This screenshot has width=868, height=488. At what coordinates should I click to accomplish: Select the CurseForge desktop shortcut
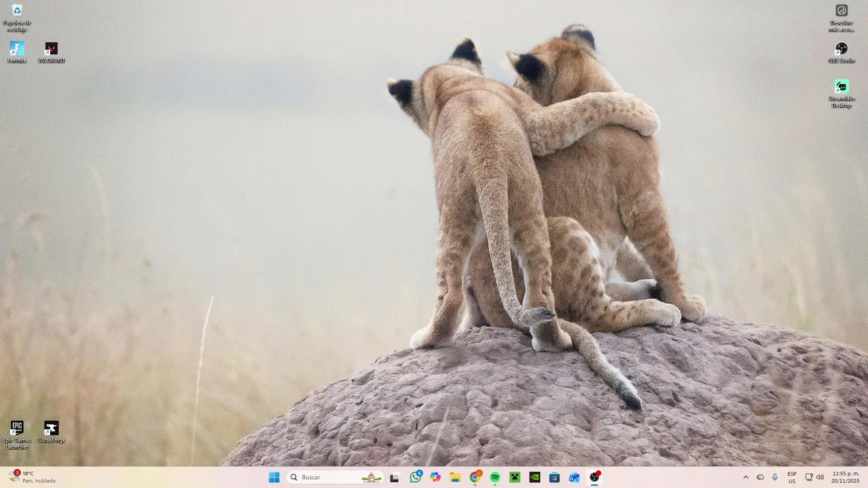point(52,432)
